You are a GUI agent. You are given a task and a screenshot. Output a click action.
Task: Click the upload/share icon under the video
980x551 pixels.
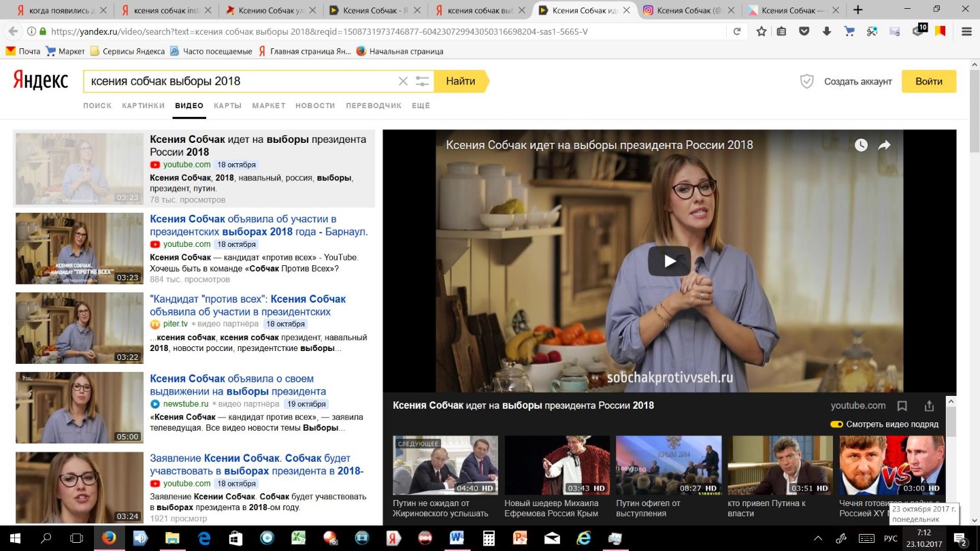pos(929,405)
